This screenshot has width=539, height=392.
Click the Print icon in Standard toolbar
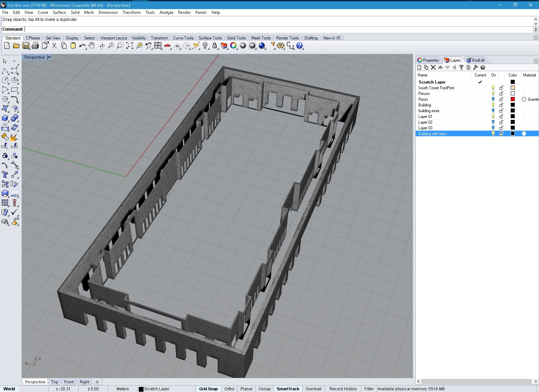[x=35, y=46]
